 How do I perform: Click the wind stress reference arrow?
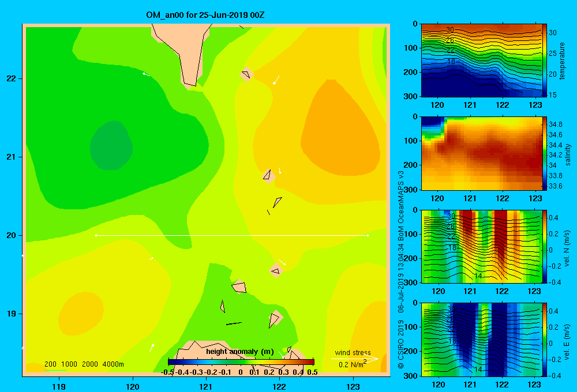354,359
